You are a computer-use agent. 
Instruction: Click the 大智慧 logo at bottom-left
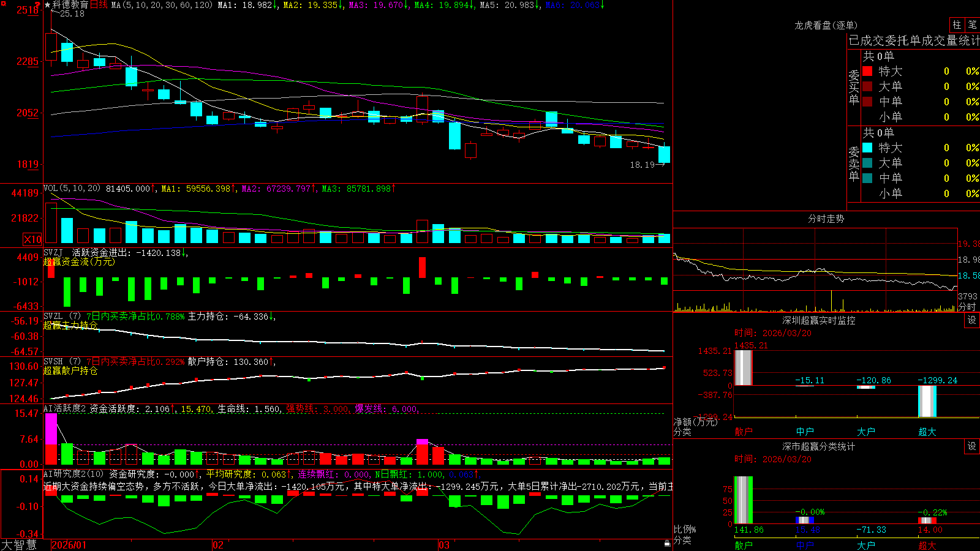pyautogui.click(x=19, y=545)
